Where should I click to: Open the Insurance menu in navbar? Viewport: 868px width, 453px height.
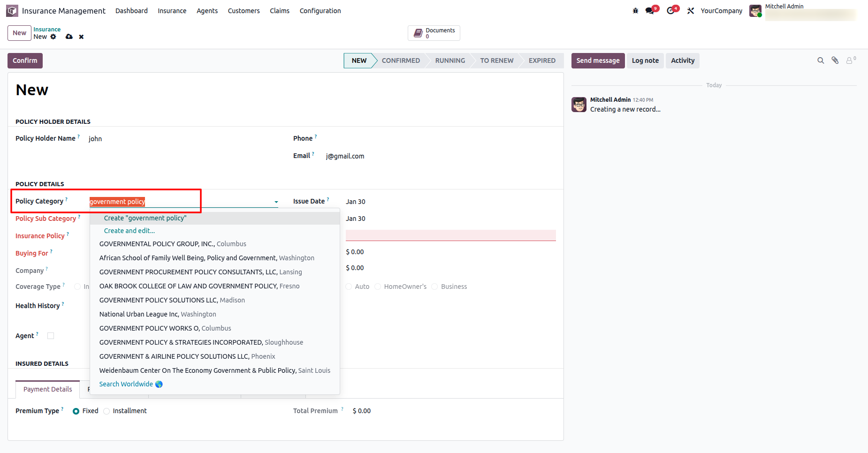click(172, 11)
